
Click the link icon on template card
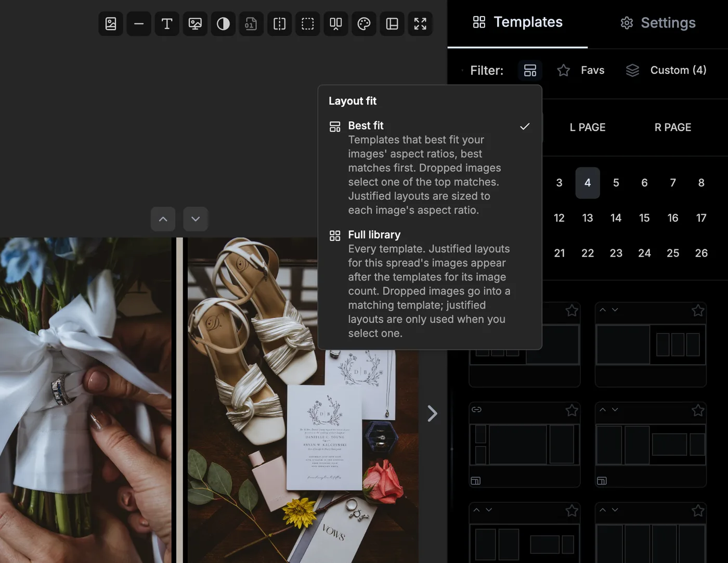(476, 410)
